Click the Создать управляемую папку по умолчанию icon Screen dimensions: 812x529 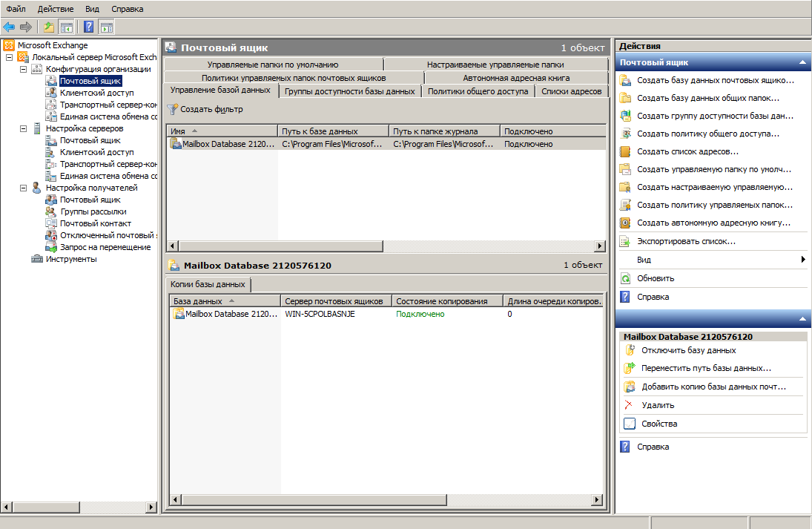tap(626, 169)
